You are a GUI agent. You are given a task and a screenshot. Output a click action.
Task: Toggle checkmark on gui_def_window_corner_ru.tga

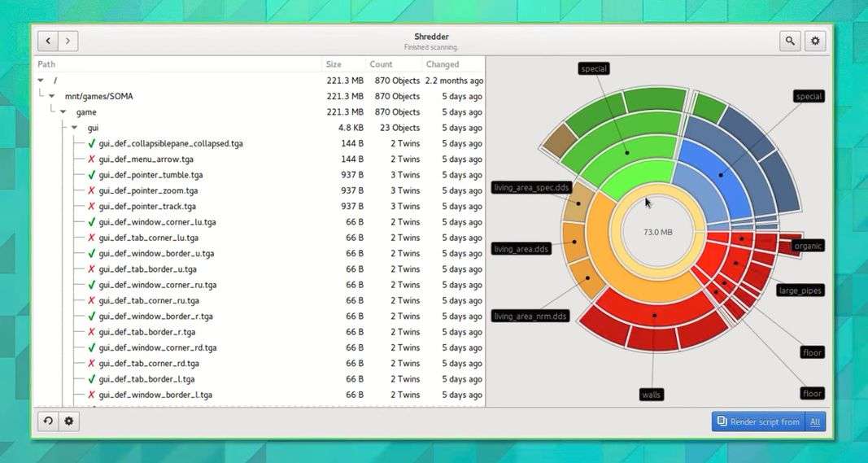pos(92,285)
